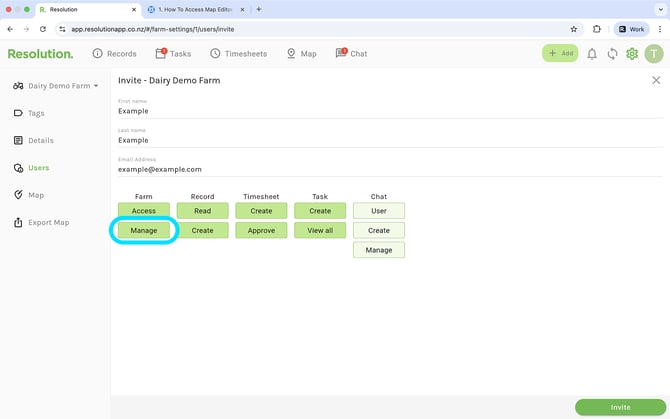The image size is (670, 419).
Task: Open browser extensions puzzle icon
Action: [x=597, y=29]
